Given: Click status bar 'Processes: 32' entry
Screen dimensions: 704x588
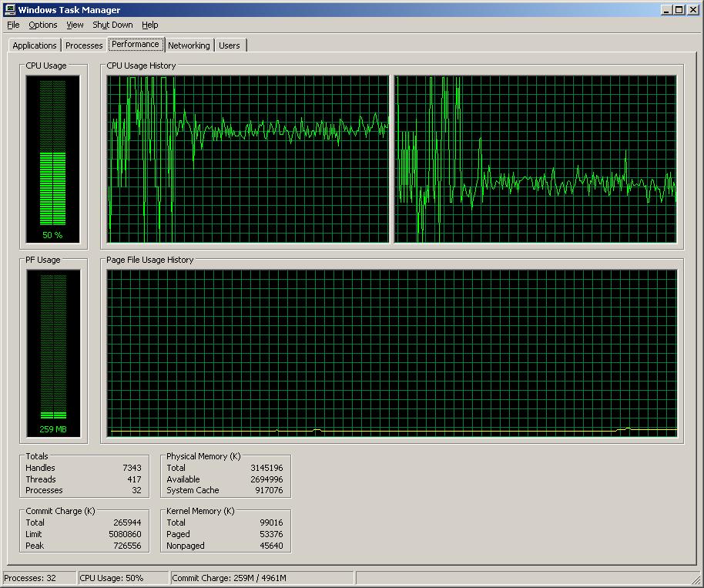Looking at the screenshot, I should pyautogui.click(x=39, y=578).
